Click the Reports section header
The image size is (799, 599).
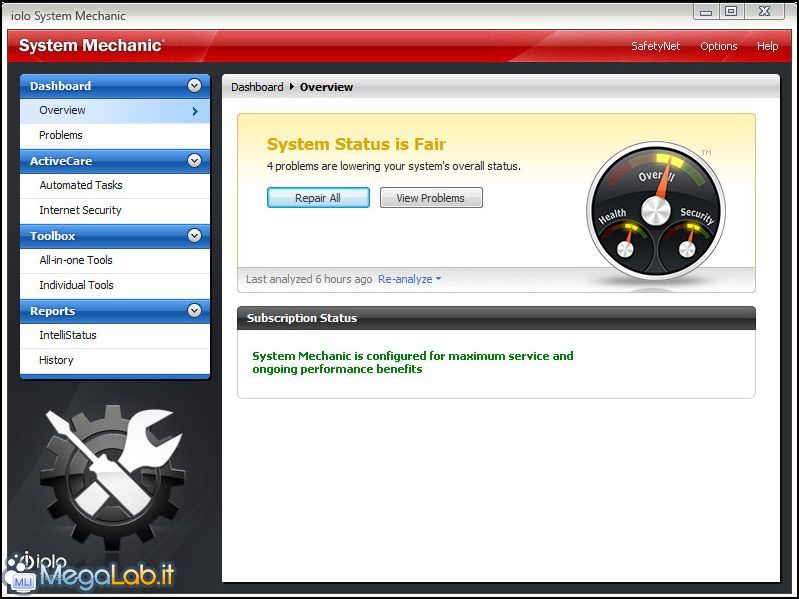(115, 311)
